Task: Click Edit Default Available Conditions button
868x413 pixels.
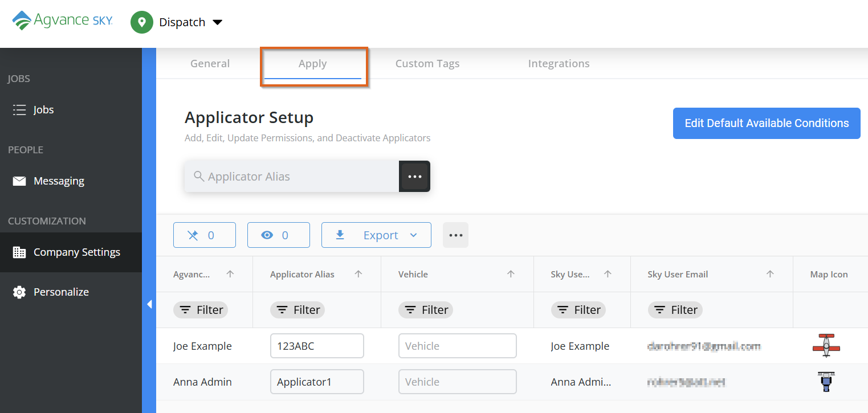Action: [x=767, y=123]
